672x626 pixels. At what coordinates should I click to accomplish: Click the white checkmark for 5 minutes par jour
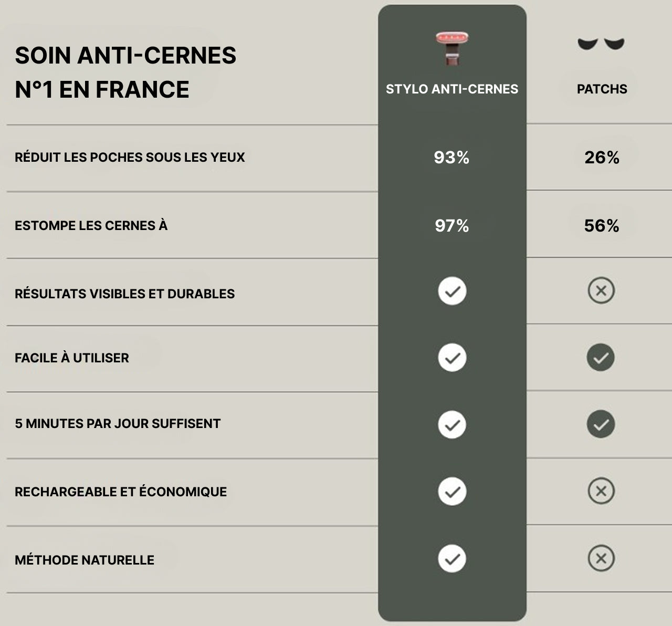tap(452, 424)
